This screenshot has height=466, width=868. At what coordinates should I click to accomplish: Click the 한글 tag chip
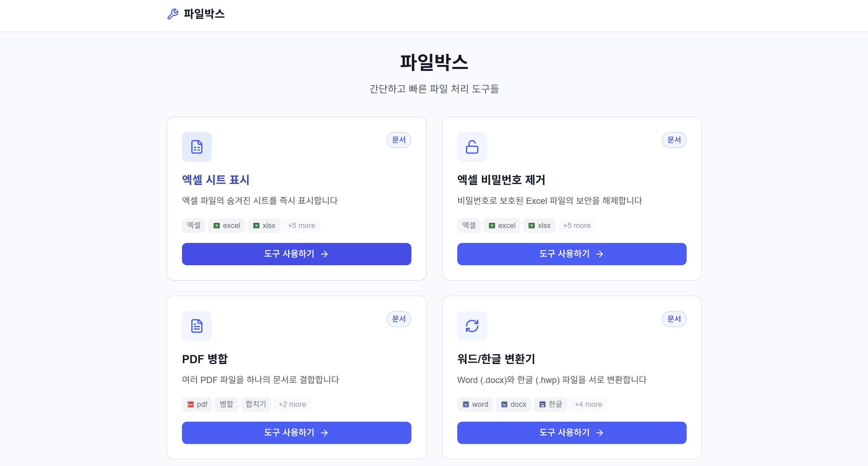pyautogui.click(x=551, y=404)
